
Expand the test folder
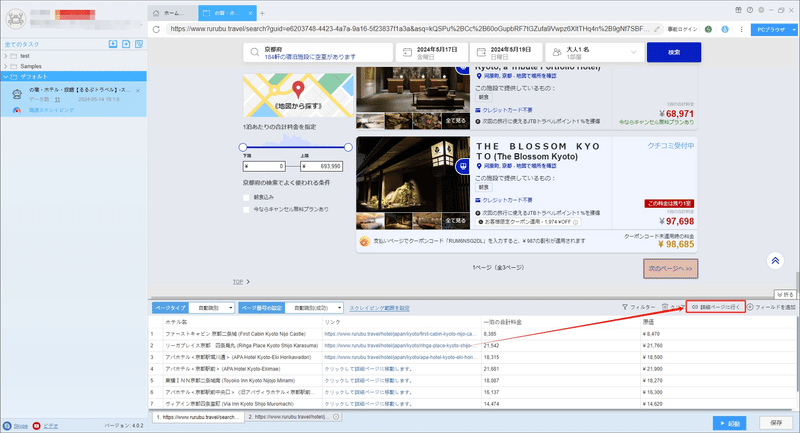coord(6,56)
